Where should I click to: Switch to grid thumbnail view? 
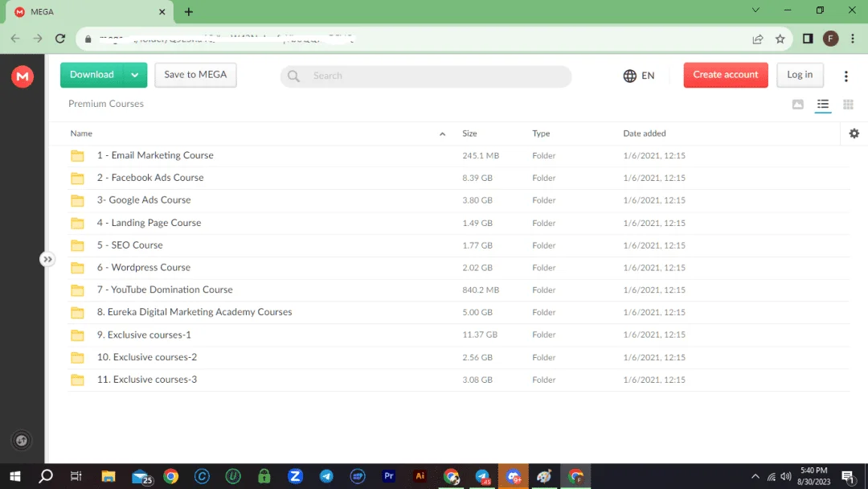(x=848, y=104)
